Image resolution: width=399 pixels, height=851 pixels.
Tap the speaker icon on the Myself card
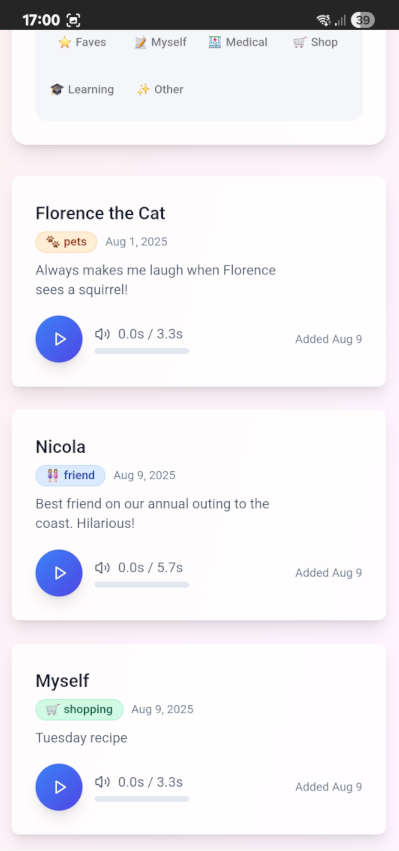(102, 782)
